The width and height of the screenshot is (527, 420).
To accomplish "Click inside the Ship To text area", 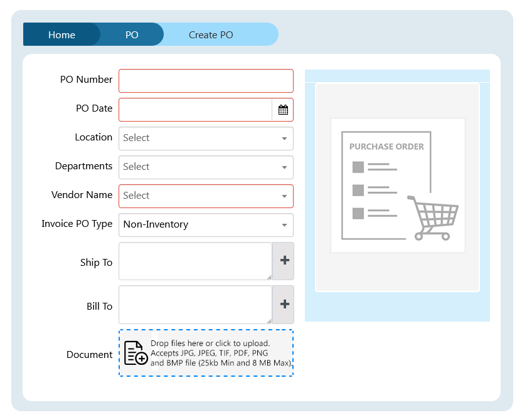I will (194, 261).
